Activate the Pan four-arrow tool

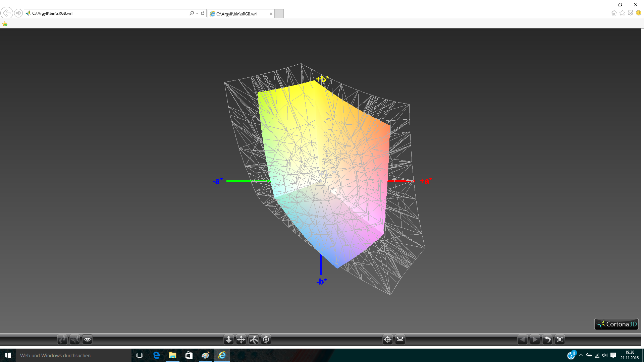[241, 340]
